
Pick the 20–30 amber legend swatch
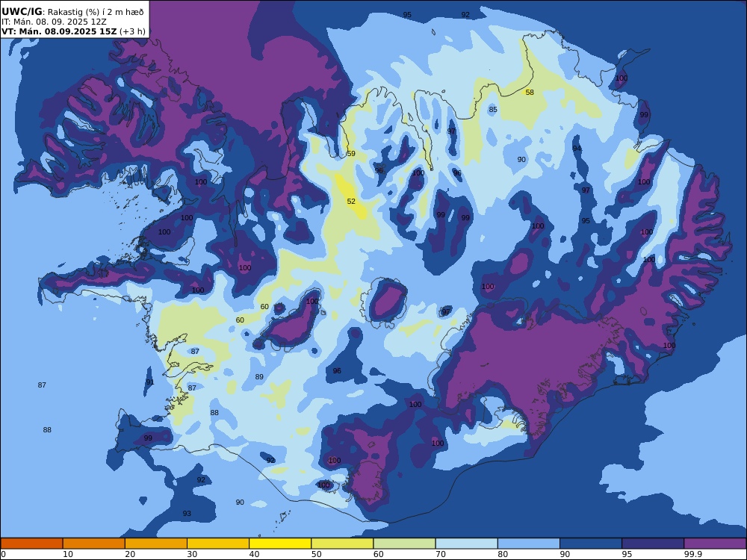156,544
